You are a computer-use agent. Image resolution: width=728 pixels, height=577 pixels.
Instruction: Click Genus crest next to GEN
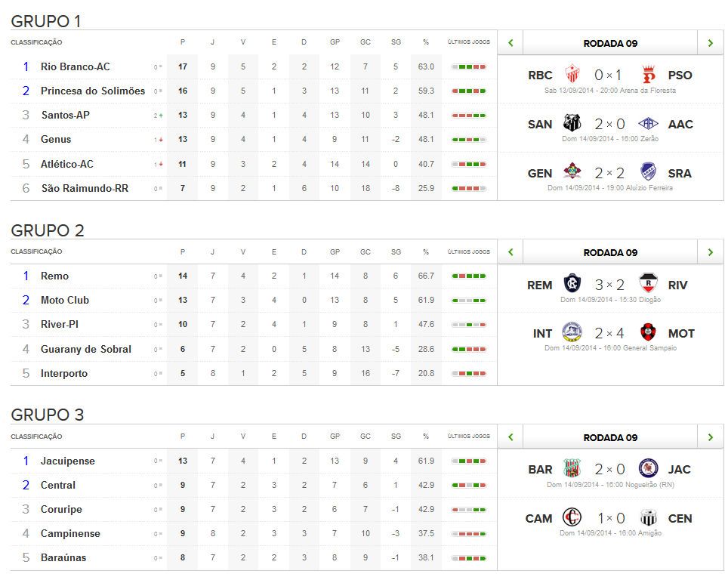tap(572, 173)
